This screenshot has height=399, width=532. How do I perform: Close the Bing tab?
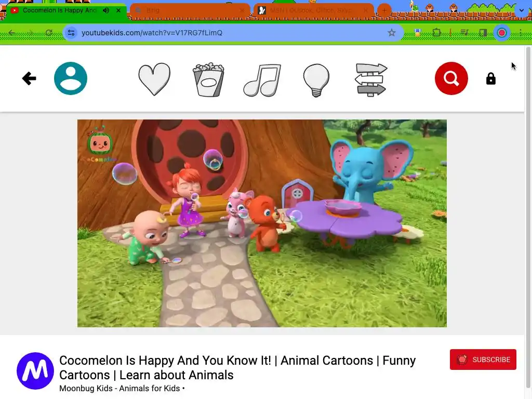coord(242,10)
